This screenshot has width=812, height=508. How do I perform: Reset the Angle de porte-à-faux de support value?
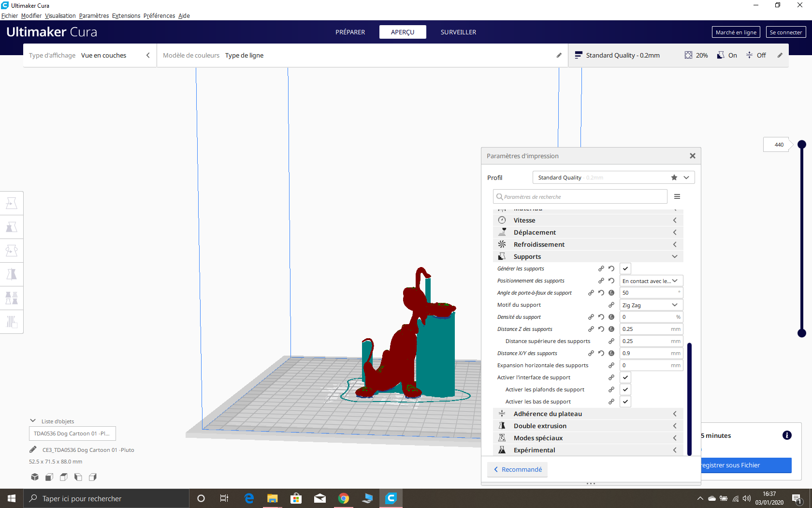click(601, 293)
